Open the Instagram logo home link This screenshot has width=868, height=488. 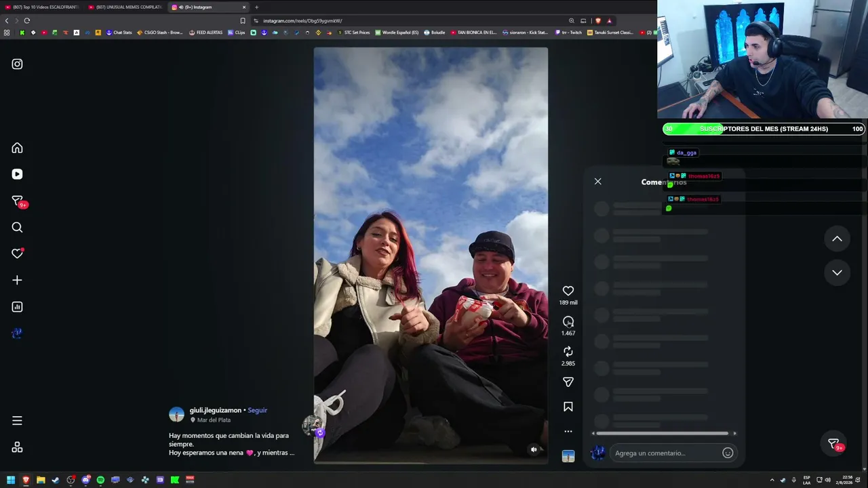tap(17, 64)
